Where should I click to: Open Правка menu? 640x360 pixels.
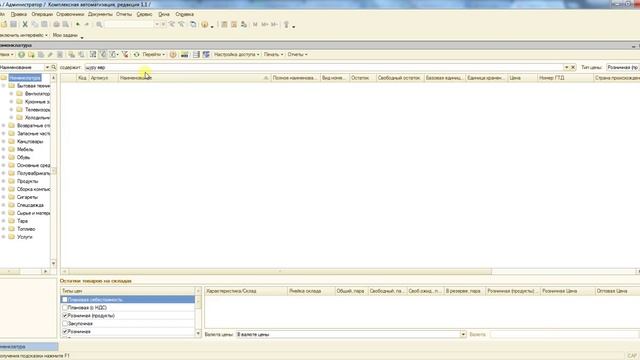click(19, 14)
